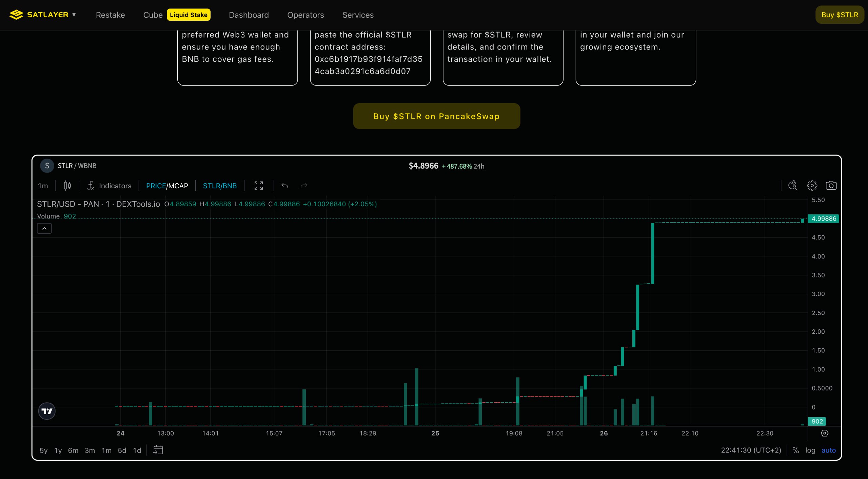Toggle log scale

tap(810, 450)
